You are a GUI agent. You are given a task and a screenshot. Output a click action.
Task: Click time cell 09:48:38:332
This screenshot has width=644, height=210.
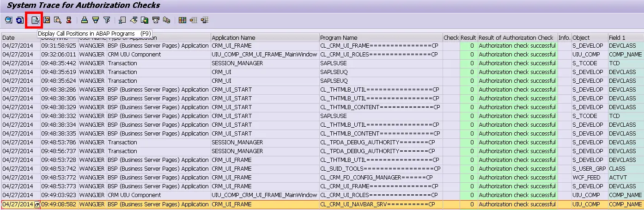pyautogui.click(x=59, y=116)
